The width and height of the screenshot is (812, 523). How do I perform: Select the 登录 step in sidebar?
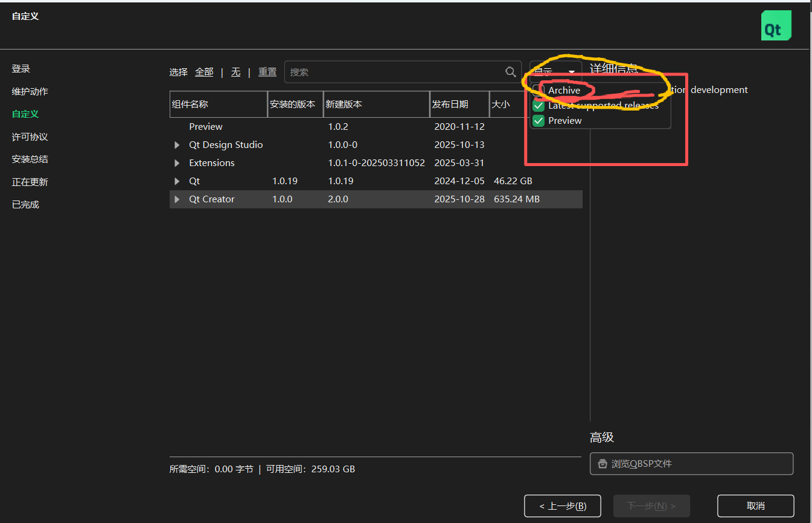[21, 69]
